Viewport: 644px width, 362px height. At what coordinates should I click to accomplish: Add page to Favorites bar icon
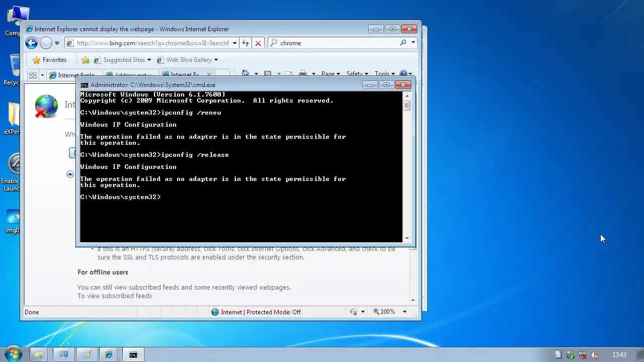tap(86, 60)
